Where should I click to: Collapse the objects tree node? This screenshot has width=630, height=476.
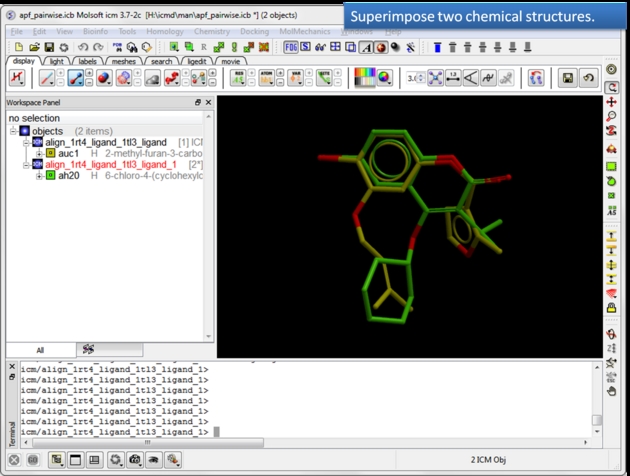(x=13, y=131)
